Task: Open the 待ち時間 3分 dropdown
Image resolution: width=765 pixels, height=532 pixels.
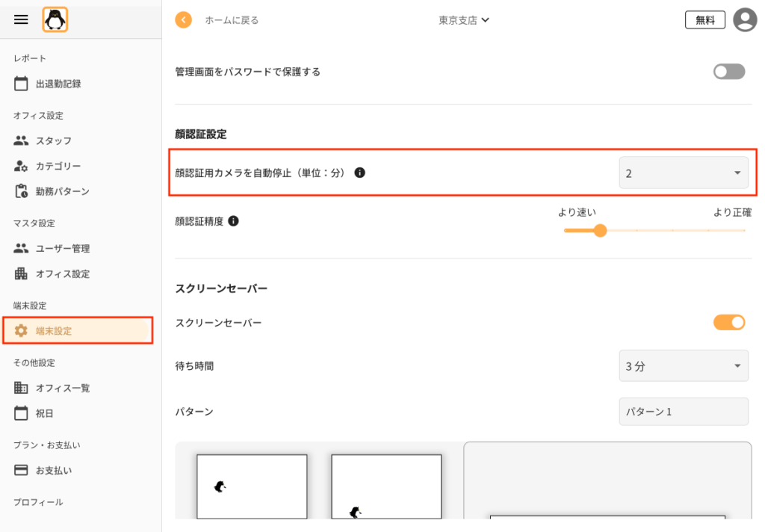Action: coord(684,365)
